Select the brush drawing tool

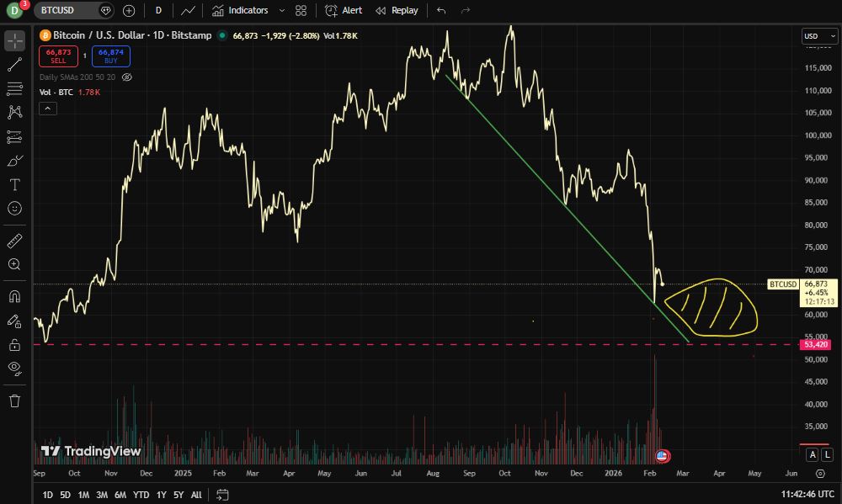(x=14, y=161)
